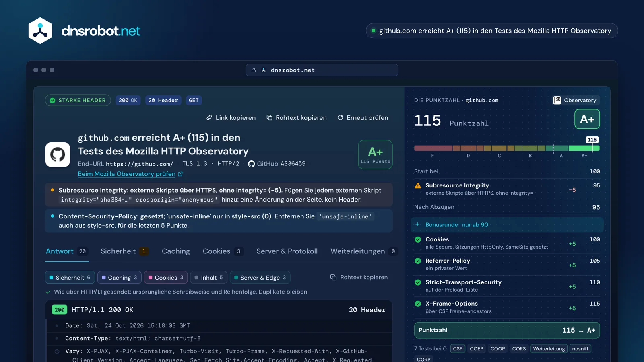Click the external-link icon after Mozilla Observatory link
Viewport: 644px width, 362px height.
(180, 174)
